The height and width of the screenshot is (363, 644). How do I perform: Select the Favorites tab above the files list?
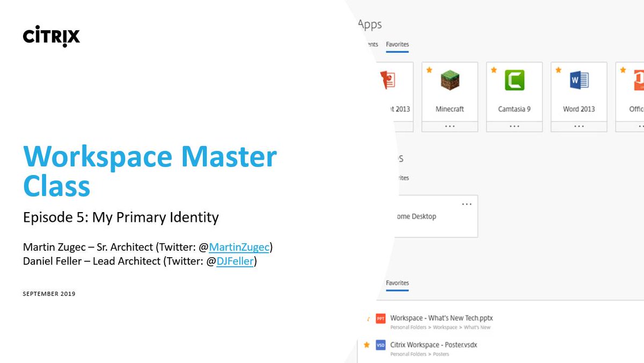[x=397, y=283]
